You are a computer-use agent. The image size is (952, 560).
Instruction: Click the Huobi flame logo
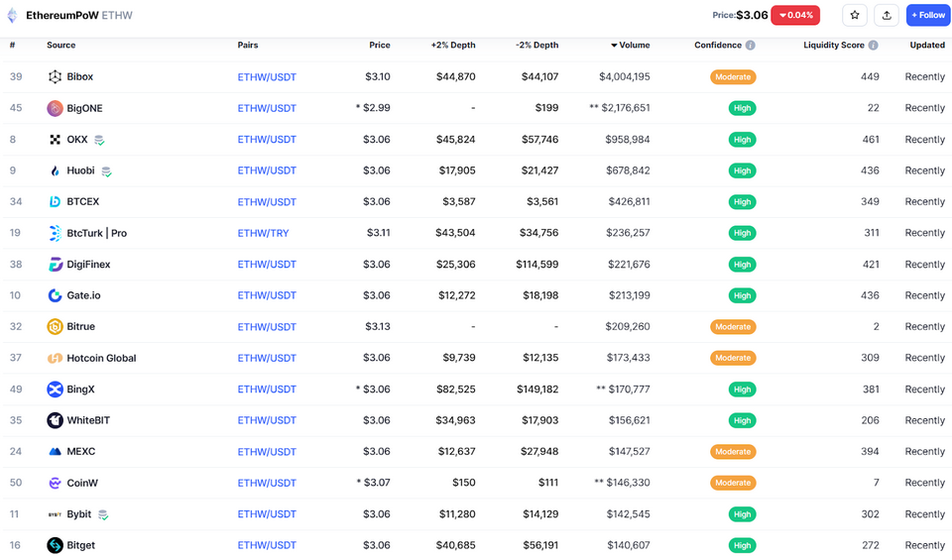[x=56, y=170]
